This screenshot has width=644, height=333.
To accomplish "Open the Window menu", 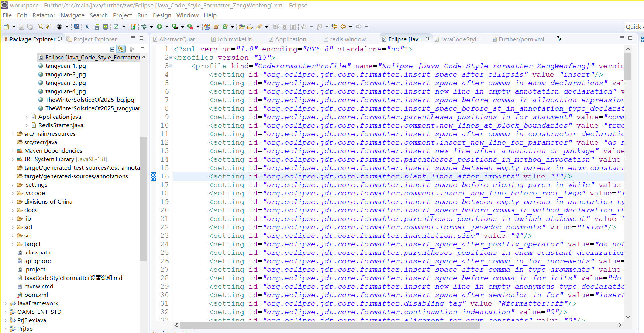I will [187, 15].
